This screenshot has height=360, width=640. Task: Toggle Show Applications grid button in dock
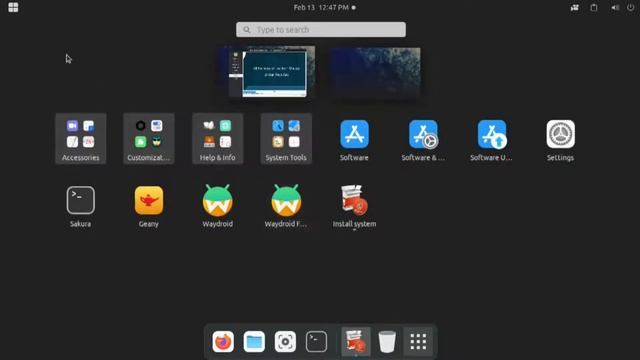[418, 341]
